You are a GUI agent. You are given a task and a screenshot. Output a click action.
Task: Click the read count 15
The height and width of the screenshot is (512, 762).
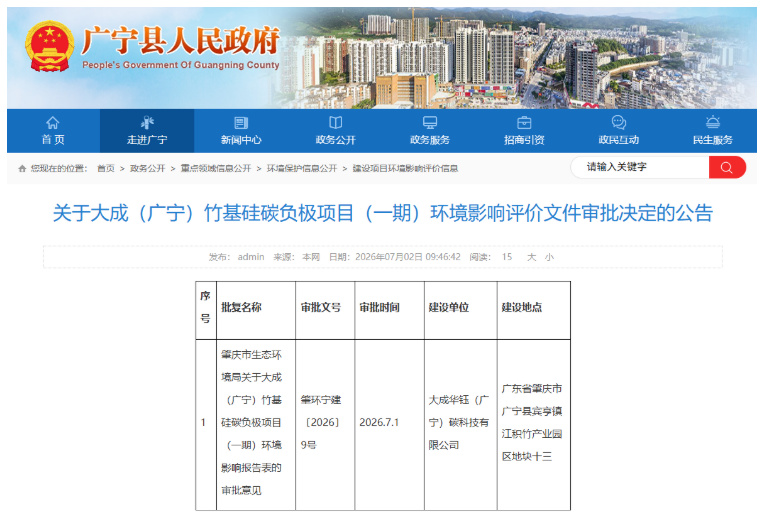pyautogui.click(x=507, y=257)
